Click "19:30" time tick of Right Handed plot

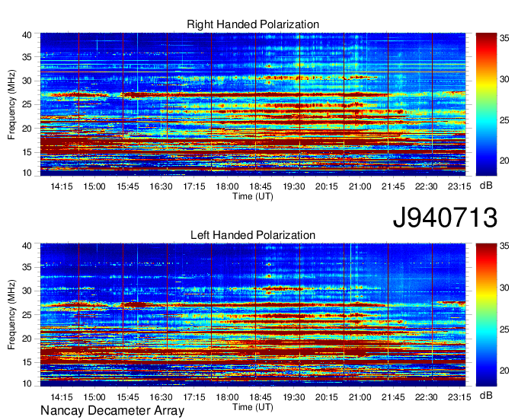(x=294, y=186)
